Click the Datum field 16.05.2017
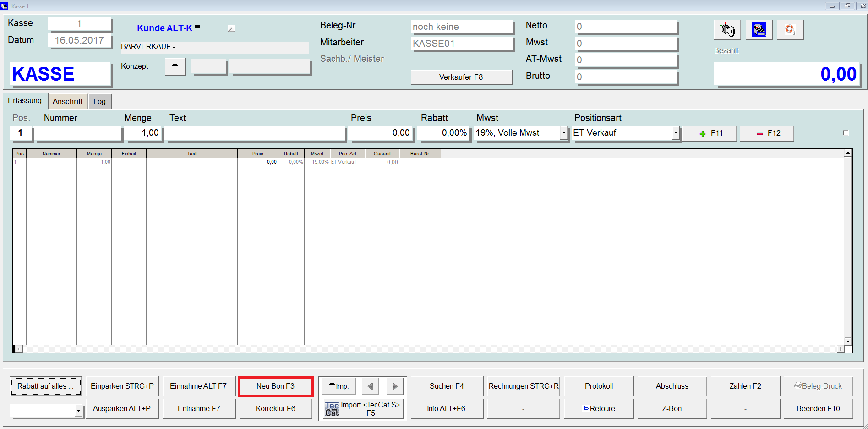Image resolution: width=868 pixels, height=429 pixels. [x=79, y=41]
